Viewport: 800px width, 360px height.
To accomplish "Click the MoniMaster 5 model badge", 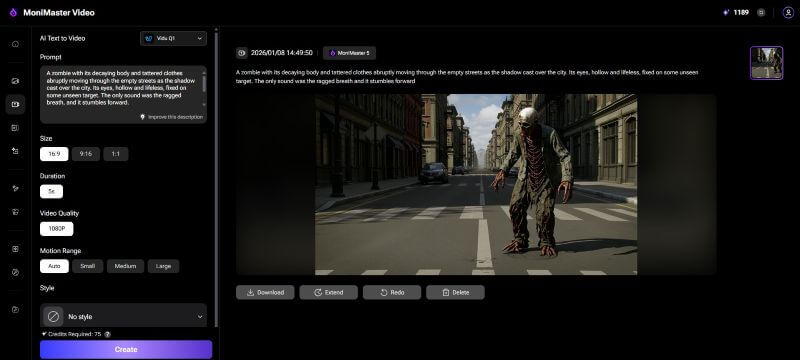I will (x=349, y=53).
